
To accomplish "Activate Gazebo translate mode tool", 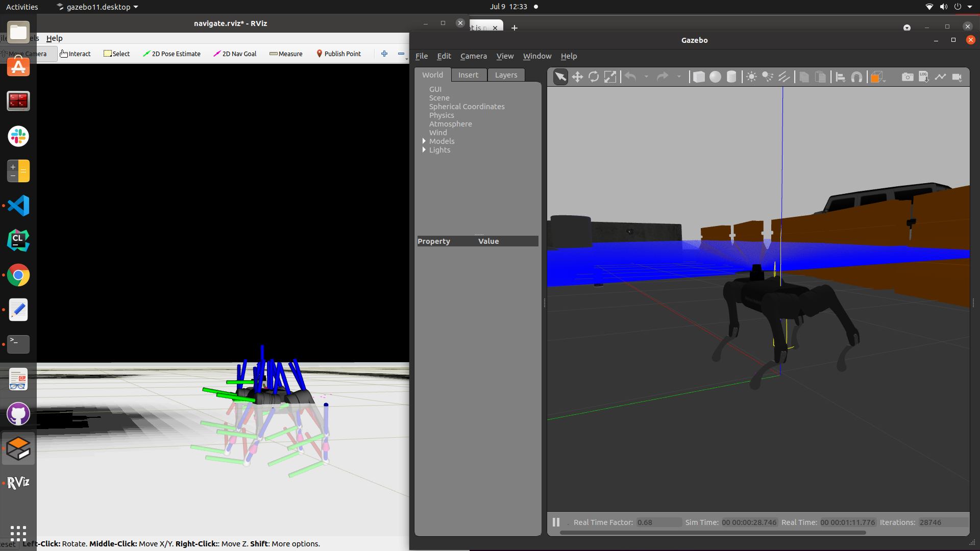I will pyautogui.click(x=577, y=77).
